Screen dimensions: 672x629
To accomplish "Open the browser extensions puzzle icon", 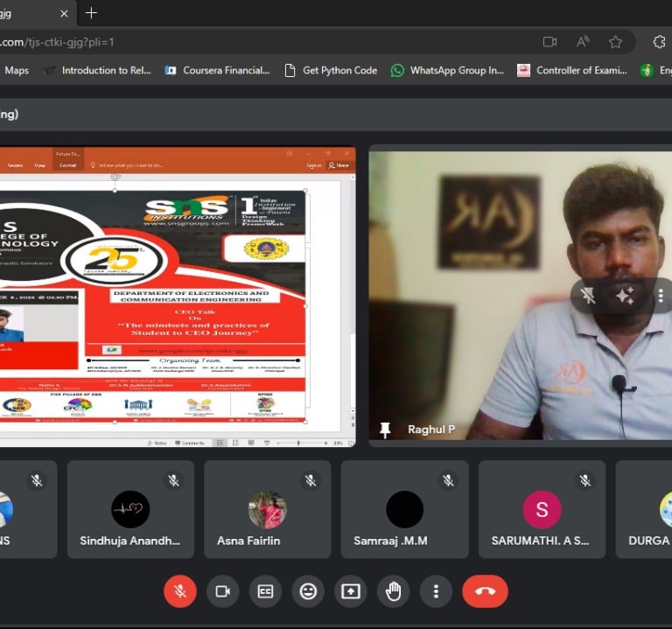I will click(x=659, y=42).
